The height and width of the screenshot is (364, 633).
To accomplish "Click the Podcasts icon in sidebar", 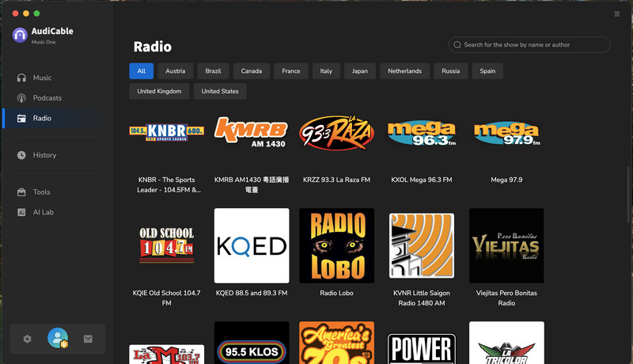I will (x=21, y=98).
